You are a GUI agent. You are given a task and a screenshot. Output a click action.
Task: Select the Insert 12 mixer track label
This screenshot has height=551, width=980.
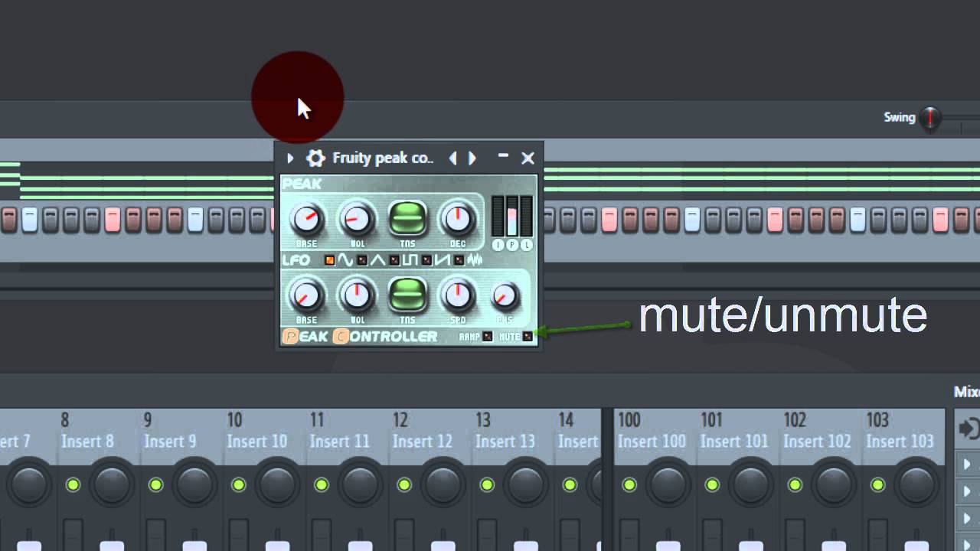pos(422,442)
